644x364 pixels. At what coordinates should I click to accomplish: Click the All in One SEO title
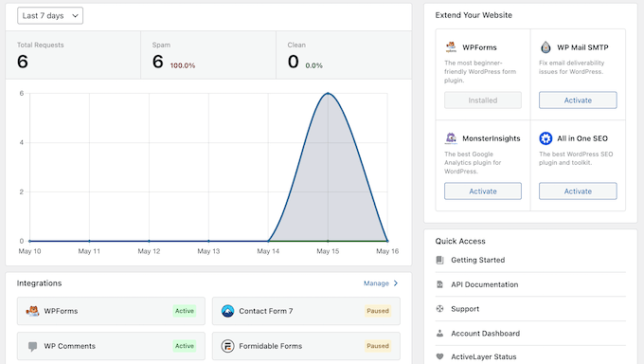[x=582, y=138]
